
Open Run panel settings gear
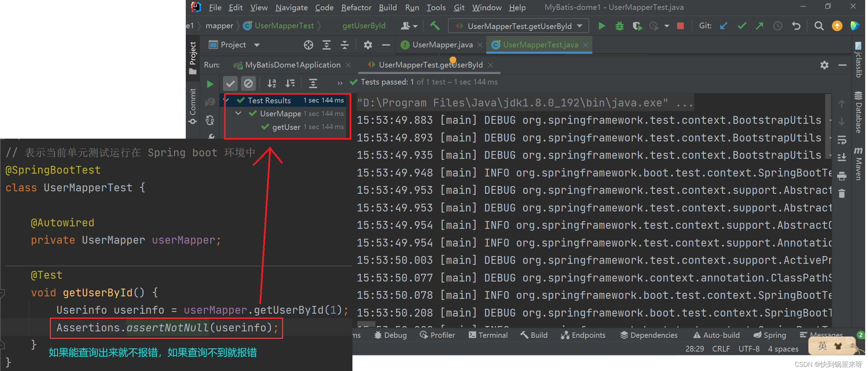[x=824, y=65]
